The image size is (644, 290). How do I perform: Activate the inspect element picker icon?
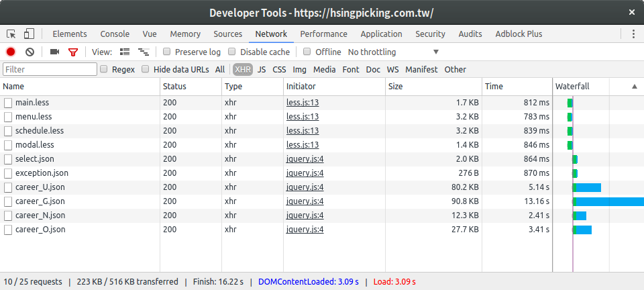pyautogui.click(x=11, y=34)
